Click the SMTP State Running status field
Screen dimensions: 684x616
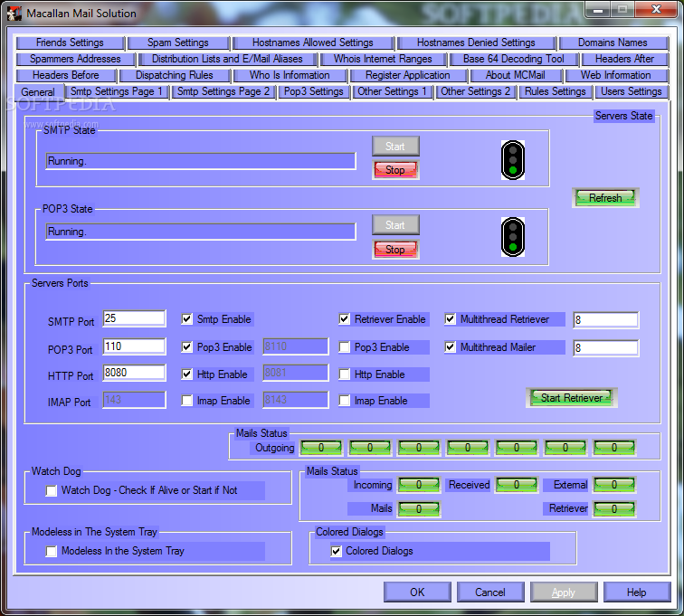click(201, 161)
